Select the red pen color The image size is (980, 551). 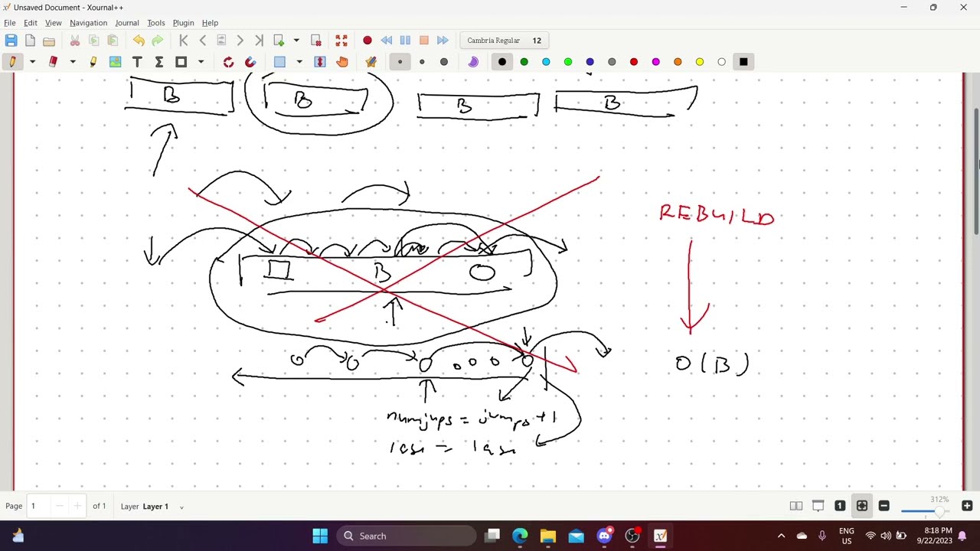634,62
